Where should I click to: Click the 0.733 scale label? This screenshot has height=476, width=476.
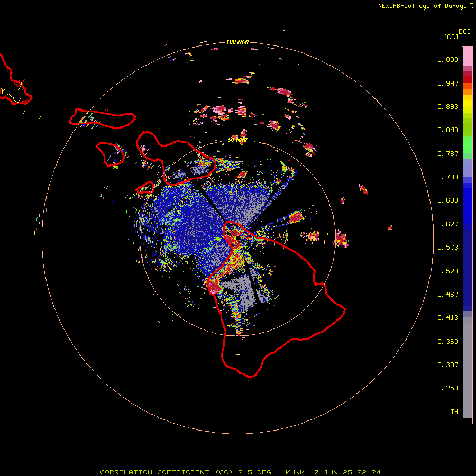pos(448,177)
